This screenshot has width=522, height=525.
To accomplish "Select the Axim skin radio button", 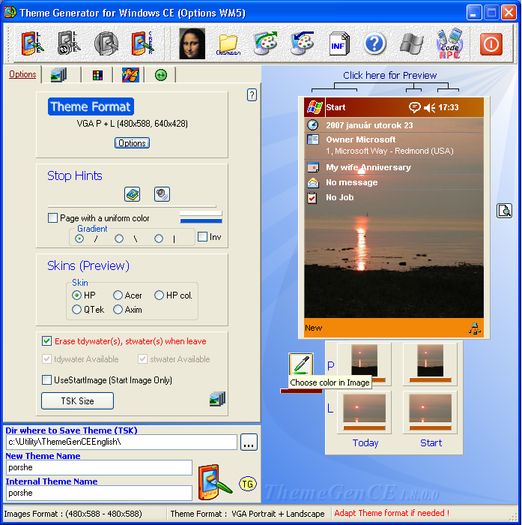I will pos(118,309).
